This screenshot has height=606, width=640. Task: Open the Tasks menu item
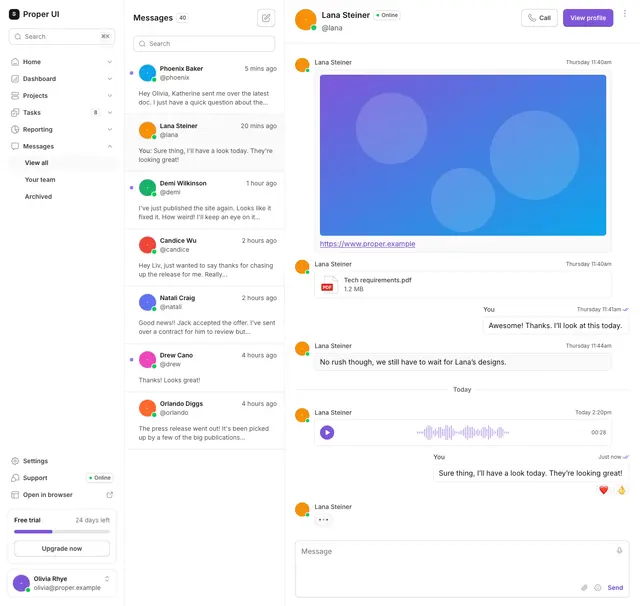coord(62,113)
